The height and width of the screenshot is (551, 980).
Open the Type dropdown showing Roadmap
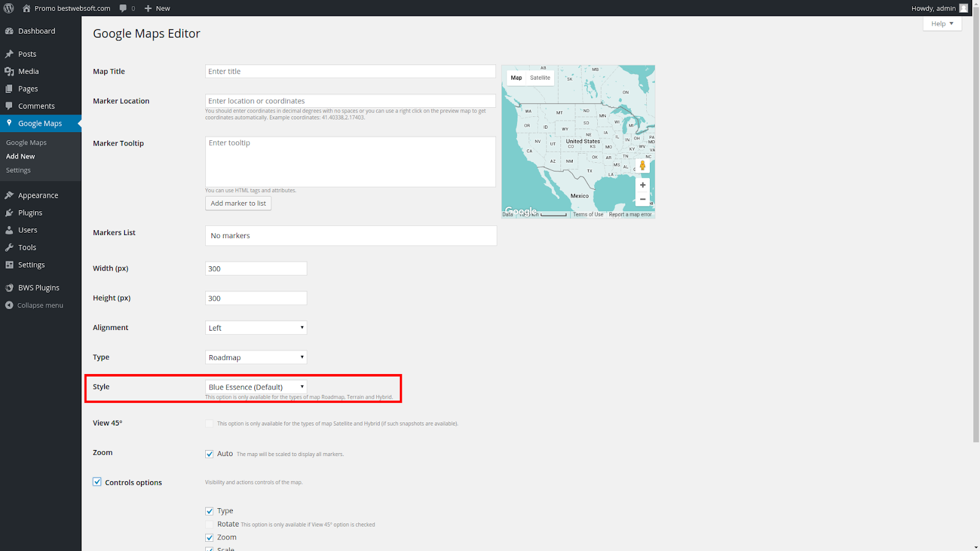(256, 357)
